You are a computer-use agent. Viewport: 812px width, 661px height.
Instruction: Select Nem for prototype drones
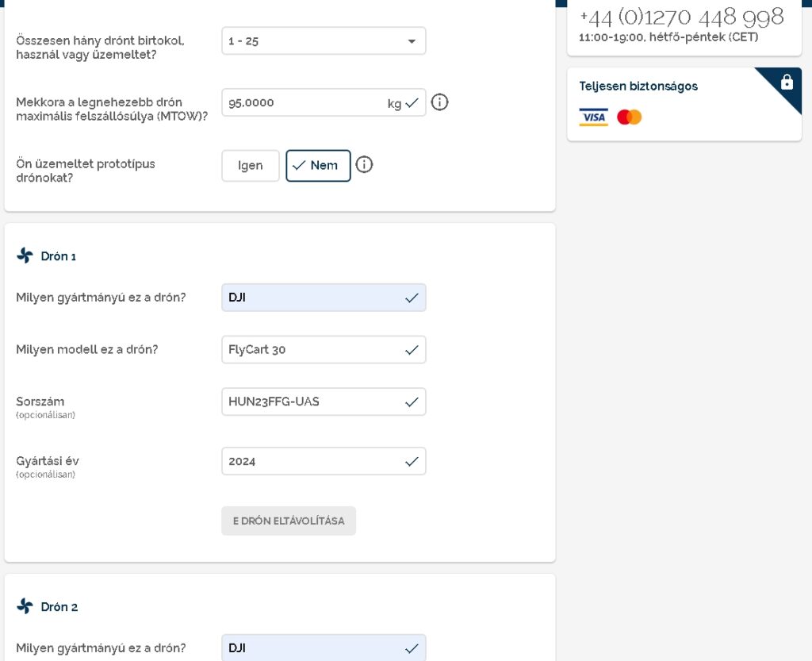click(318, 166)
